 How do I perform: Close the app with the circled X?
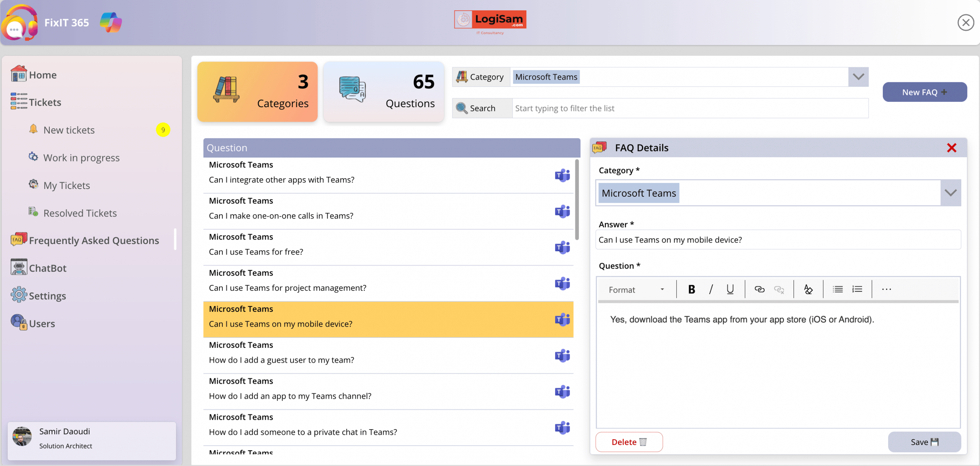(965, 23)
